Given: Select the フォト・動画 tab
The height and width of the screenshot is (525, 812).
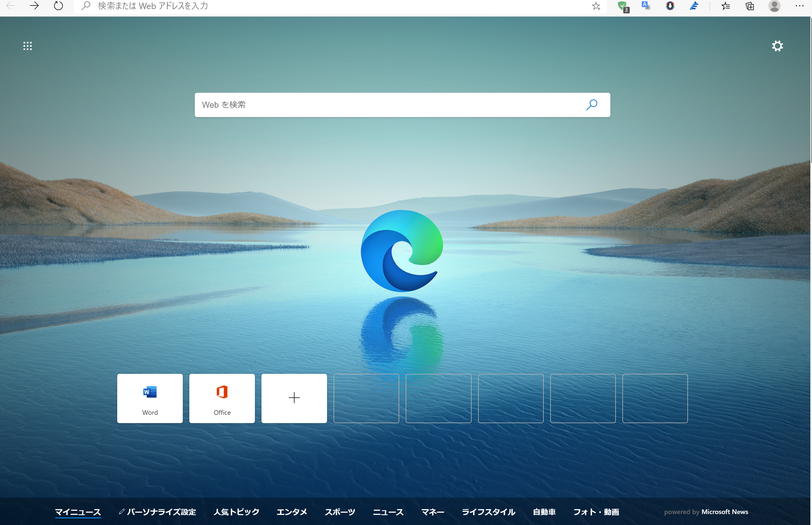Looking at the screenshot, I should pyautogui.click(x=596, y=512).
